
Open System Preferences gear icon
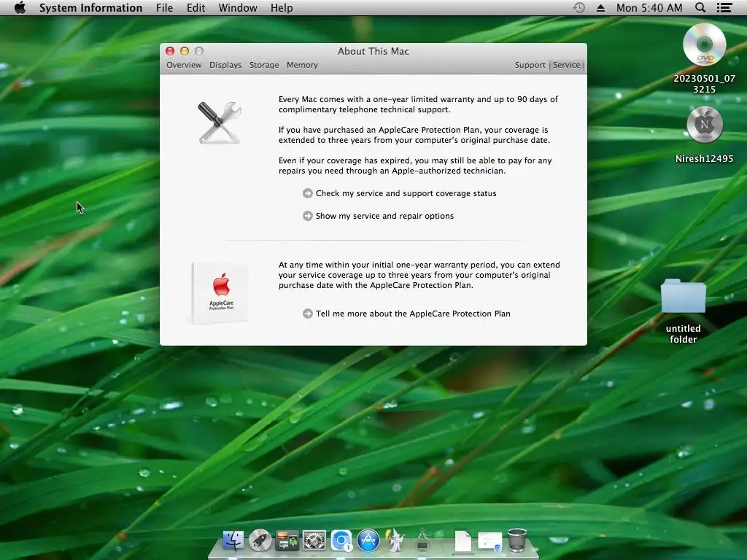click(x=314, y=541)
